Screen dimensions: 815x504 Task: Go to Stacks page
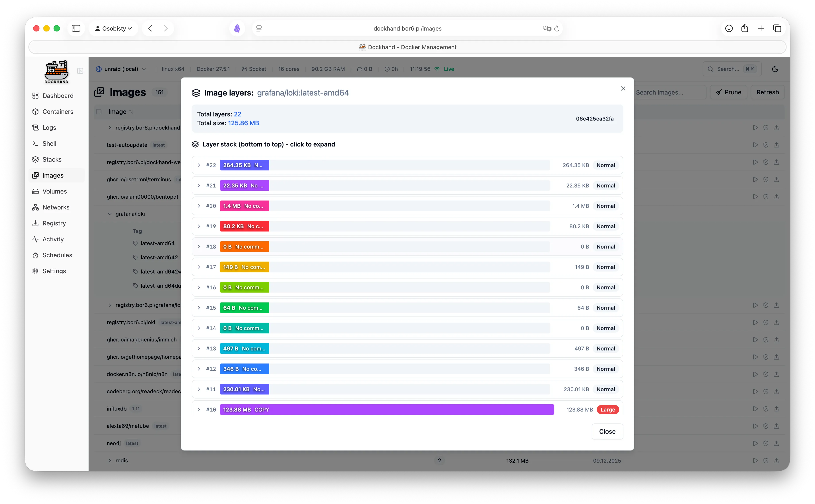[52, 159]
